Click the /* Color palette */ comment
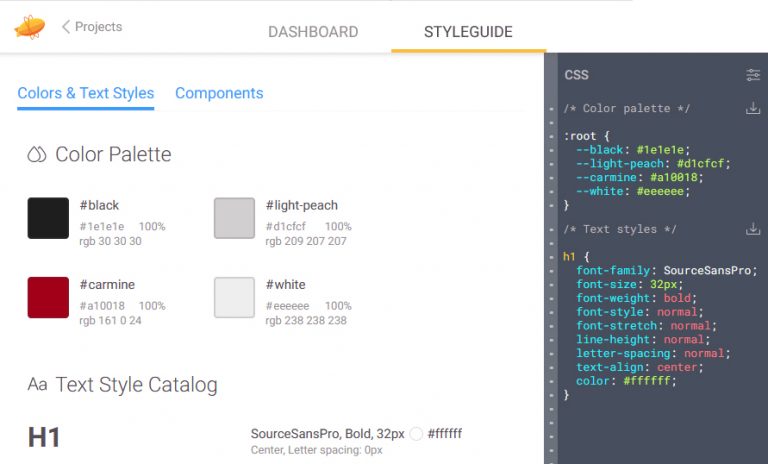This screenshot has height=464, width=768. coord(626,108)
